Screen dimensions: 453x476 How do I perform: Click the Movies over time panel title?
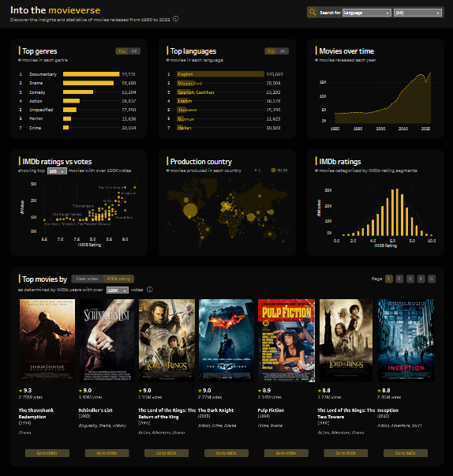[x=346, y=51]
